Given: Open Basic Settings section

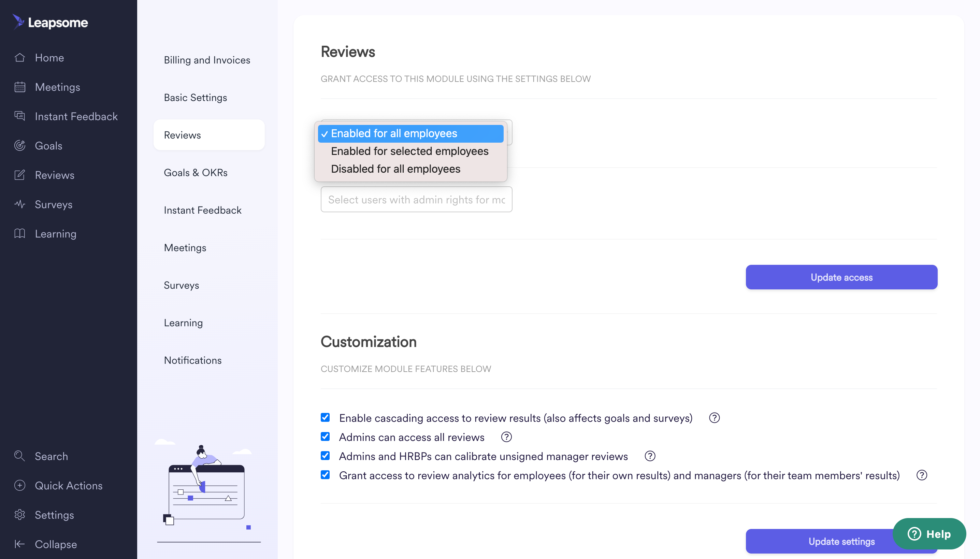Looking at the screenshot, I should pos(196,98).
